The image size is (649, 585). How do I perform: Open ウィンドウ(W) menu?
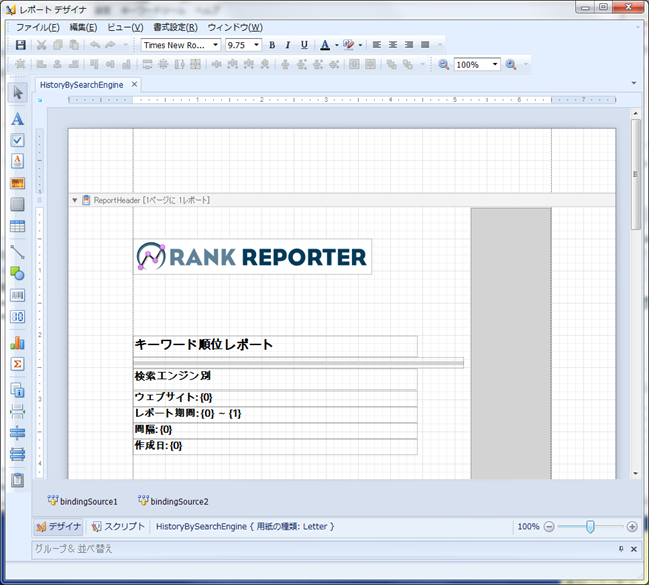(235, 27)
